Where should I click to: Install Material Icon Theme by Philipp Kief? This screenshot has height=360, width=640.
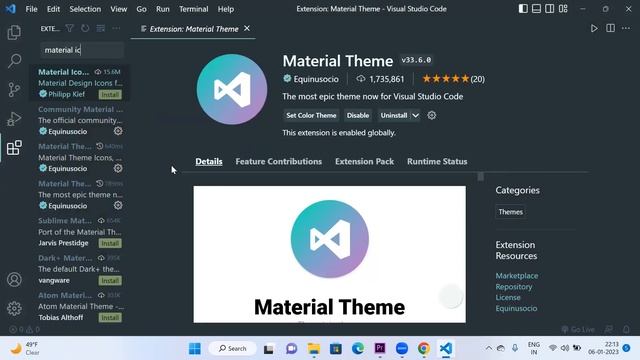(110, 95)
